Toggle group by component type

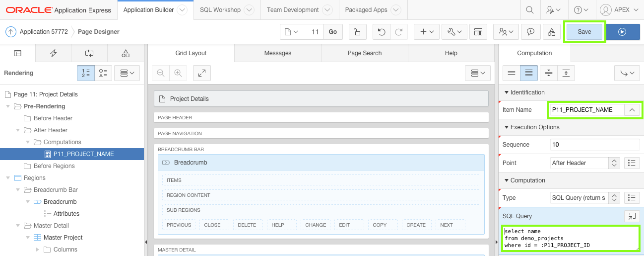click(x=103, y=73)
